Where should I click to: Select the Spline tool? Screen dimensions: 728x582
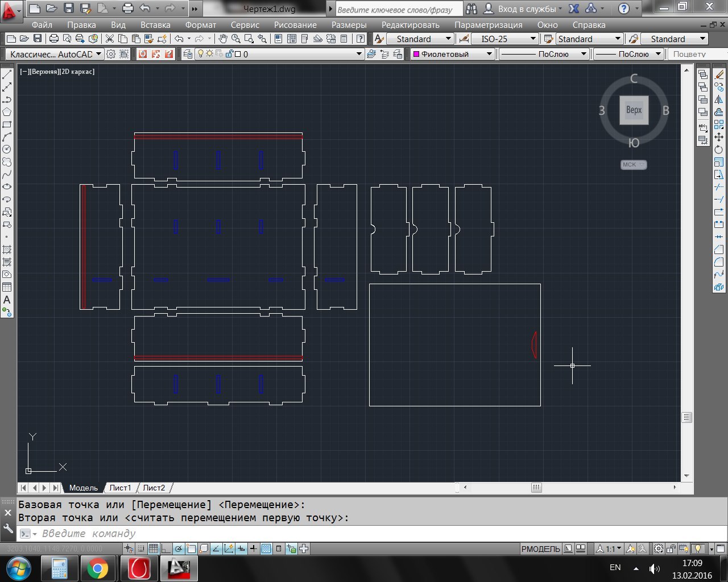pos(7,174)
